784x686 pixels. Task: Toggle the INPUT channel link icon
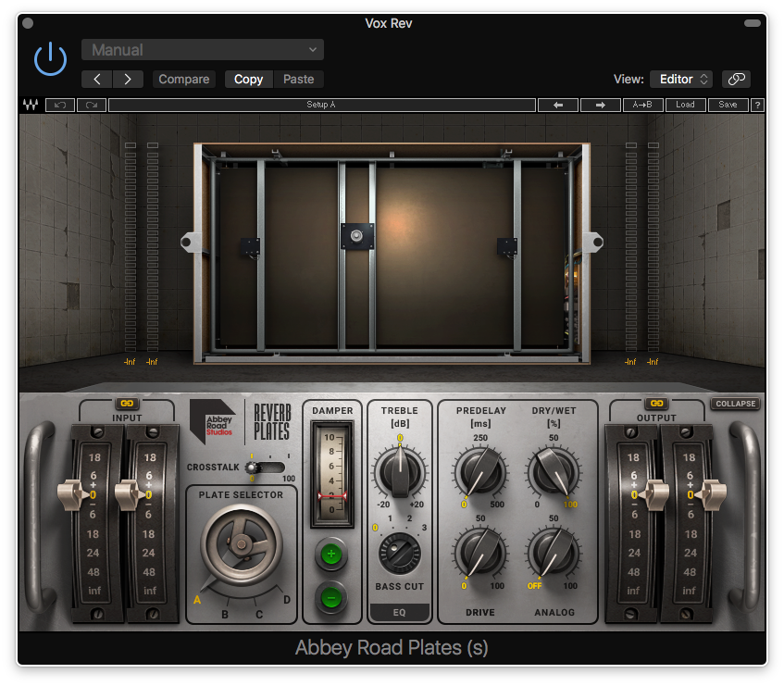[127, 403]
